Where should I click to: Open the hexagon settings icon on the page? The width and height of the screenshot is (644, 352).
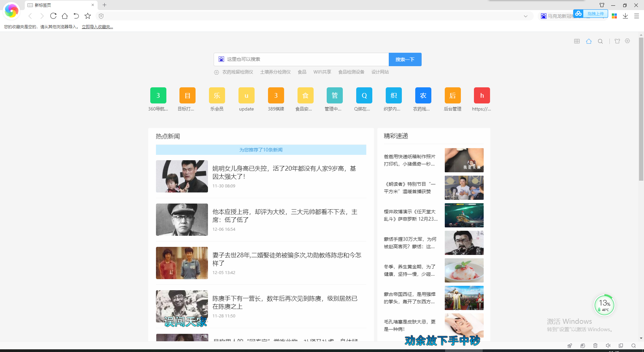(628, 41)
